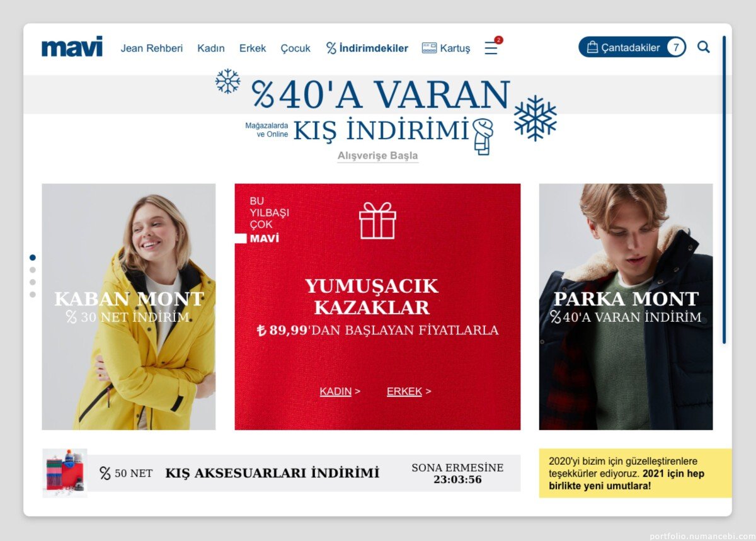The image size is (756, 541).
Task: Select the first carousel dot indicator
Action: 33,258
